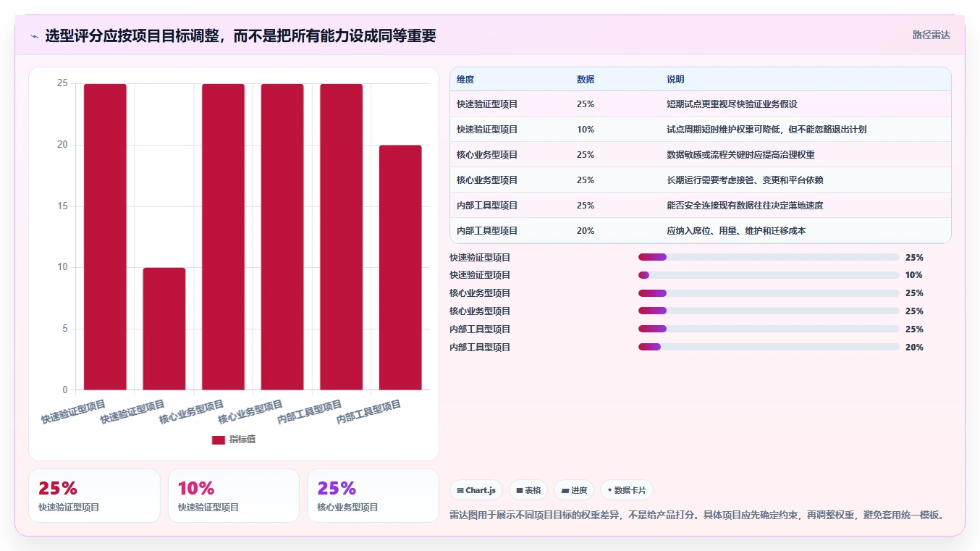Click the 10% label beside the progress bar
This screenshot has height=551, width=980.
[x=913, y=275]
